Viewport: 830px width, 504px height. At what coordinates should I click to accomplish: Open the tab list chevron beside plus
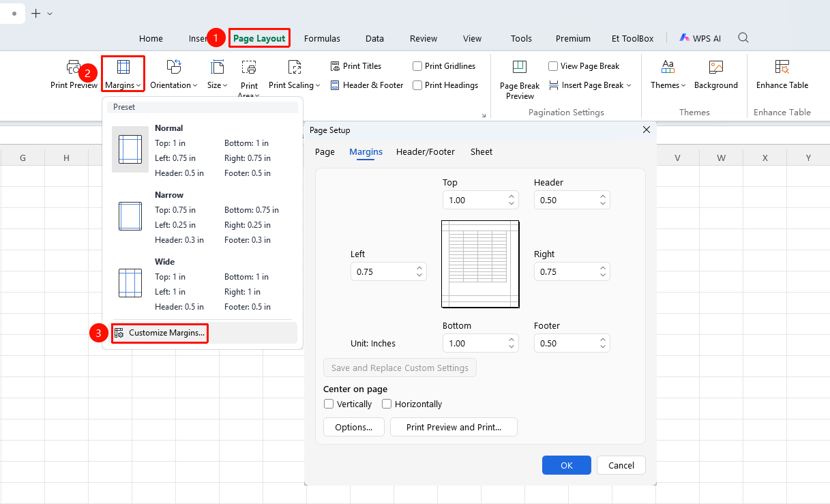pos(50,14)
